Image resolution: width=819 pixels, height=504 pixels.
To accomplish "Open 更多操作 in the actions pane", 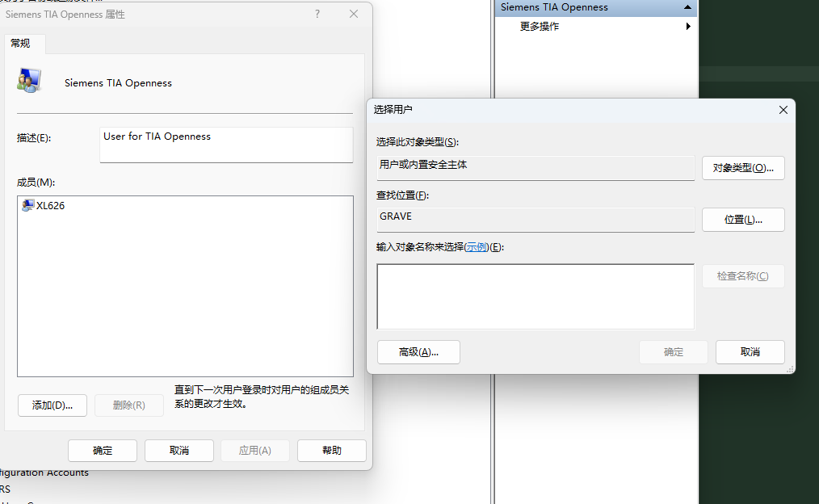I will click(540, 26).
